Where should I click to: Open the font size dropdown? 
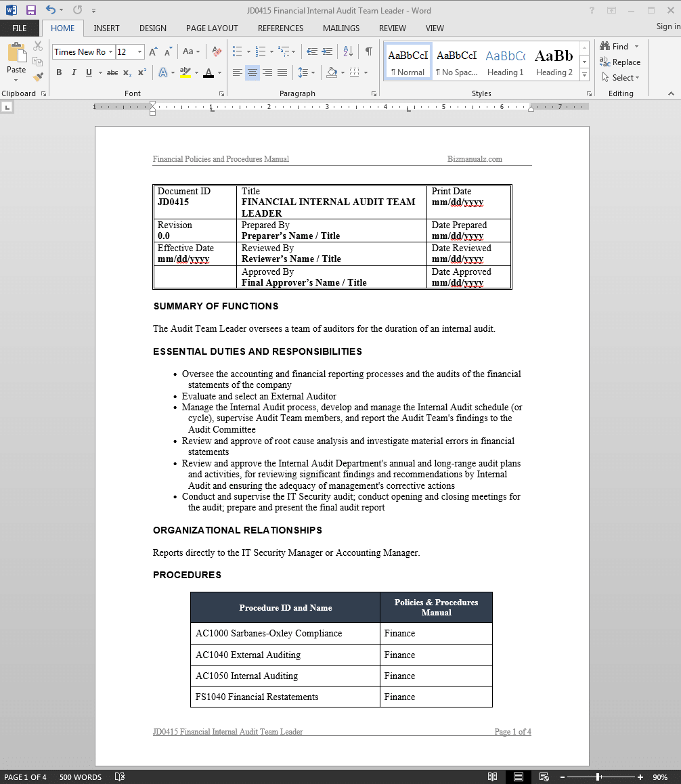(140, 51)
